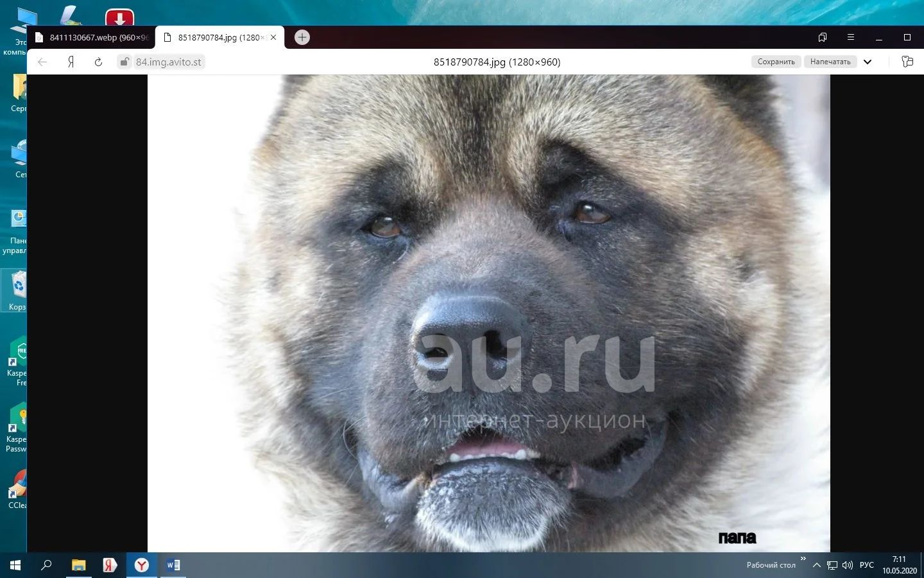Expand the dropdown arrow beside Напечатать
This screenshot has width=924, height=578.
tap(868, 62)
